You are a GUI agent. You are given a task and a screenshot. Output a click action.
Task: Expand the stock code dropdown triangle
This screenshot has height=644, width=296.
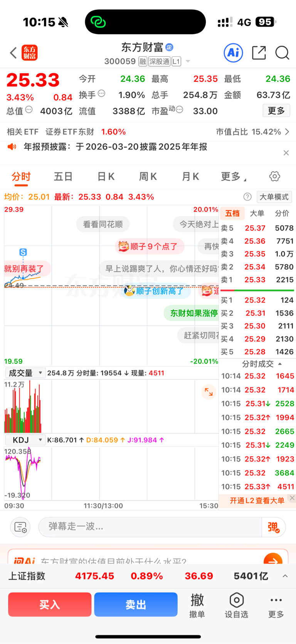point(188,61)
